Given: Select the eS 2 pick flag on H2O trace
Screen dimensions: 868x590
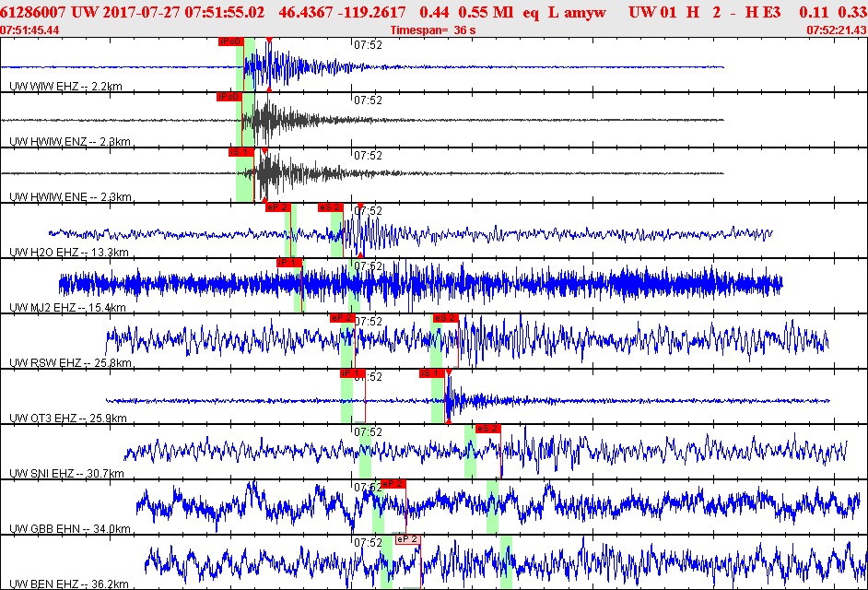Looking at the screenshot, I should coord(330,207).
